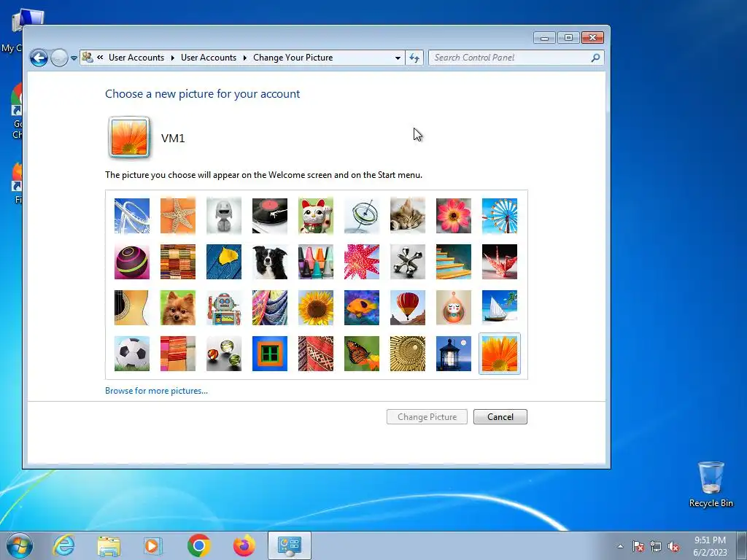Select the orange daisy picture in grid
This screenshot has width=747, height=560.
tap(499, 354)
